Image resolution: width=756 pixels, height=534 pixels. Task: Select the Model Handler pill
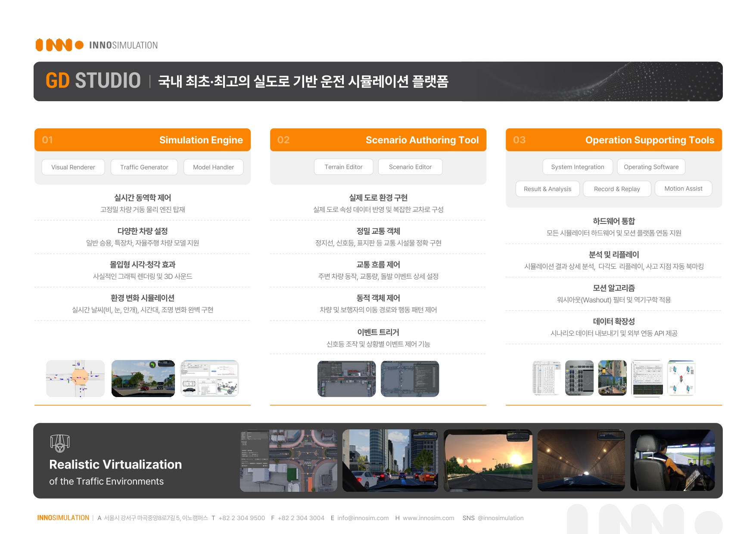(x=214, y=167)
